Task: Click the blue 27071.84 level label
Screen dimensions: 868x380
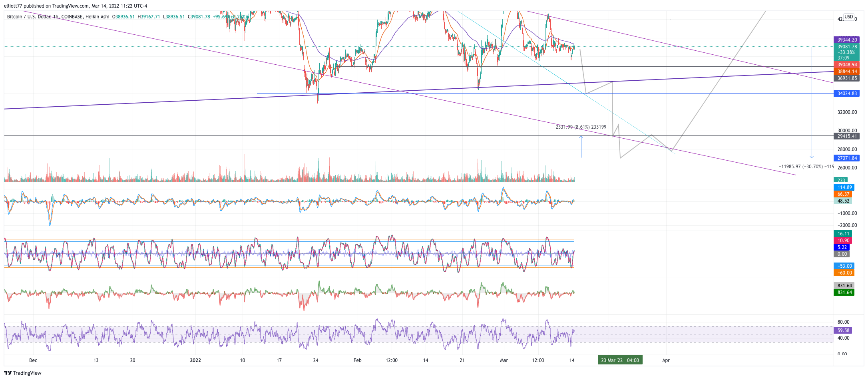Action: click(846, 158)
